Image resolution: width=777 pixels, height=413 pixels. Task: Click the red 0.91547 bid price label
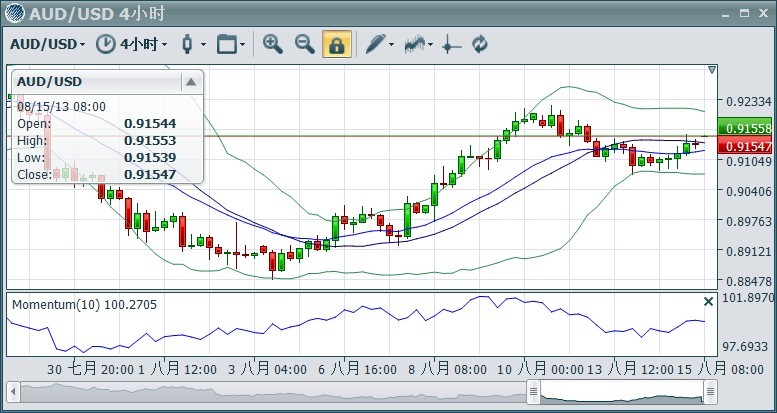pos(747,146)
